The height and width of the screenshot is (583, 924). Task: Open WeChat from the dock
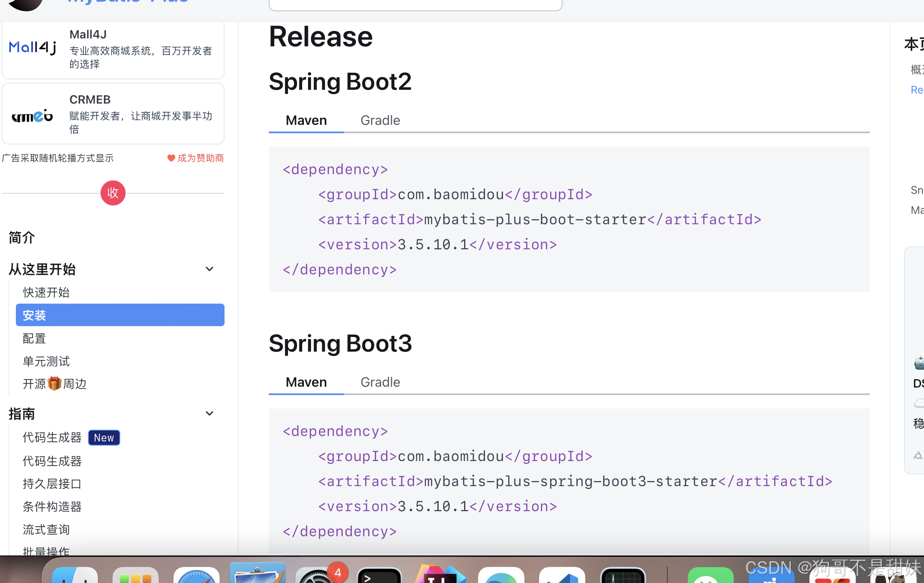pos(710,577)
